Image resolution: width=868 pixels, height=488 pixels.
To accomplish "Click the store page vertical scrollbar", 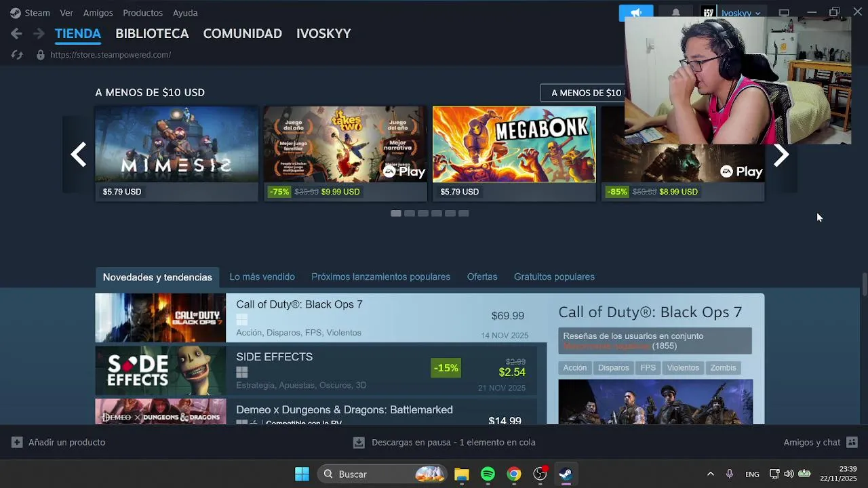I will pyautogui.click(x=864, y=284).
